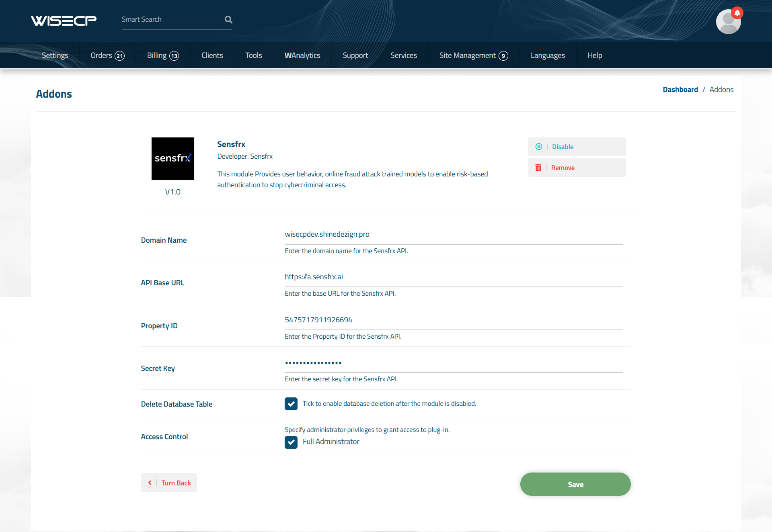Open the Services menu
This screenshot has width=772, height=532.
click(x=403, y=55)
